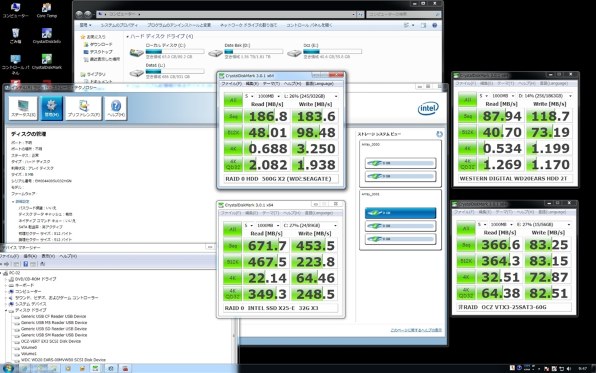The width and height of the screenshot is (596, 373).
Task: Click the highlighted blue disk in storage view
Action: pyautogui.click(x=400, y=213)
